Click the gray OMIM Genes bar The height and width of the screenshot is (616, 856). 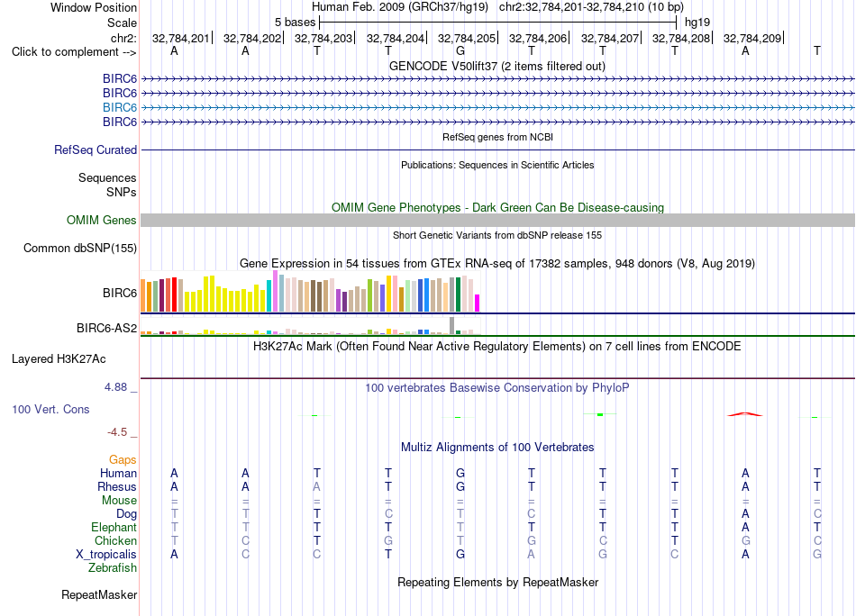(497, 220)
